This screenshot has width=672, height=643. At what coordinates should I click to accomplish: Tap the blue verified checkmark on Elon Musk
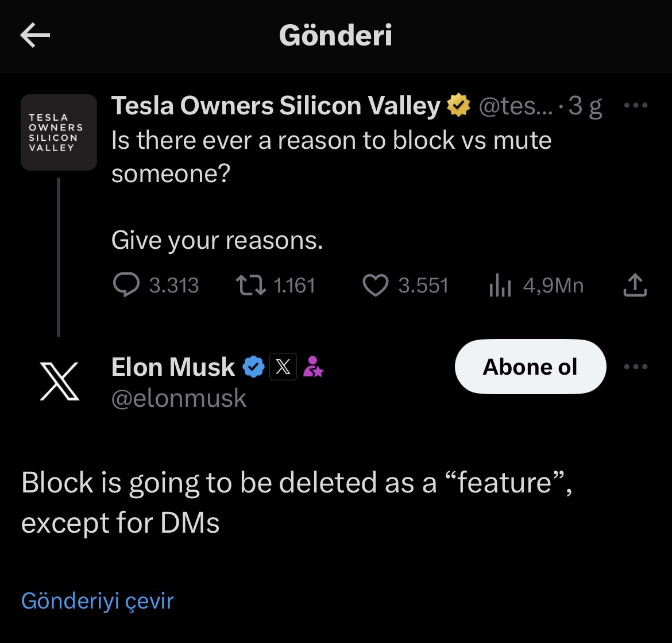[253, 367]
